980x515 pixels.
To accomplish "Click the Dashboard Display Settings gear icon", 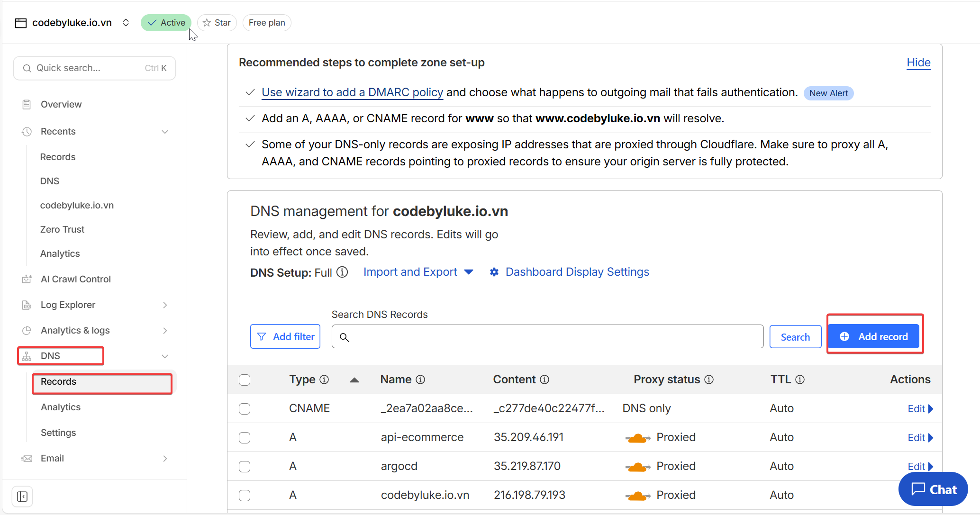I will point(494,272).
